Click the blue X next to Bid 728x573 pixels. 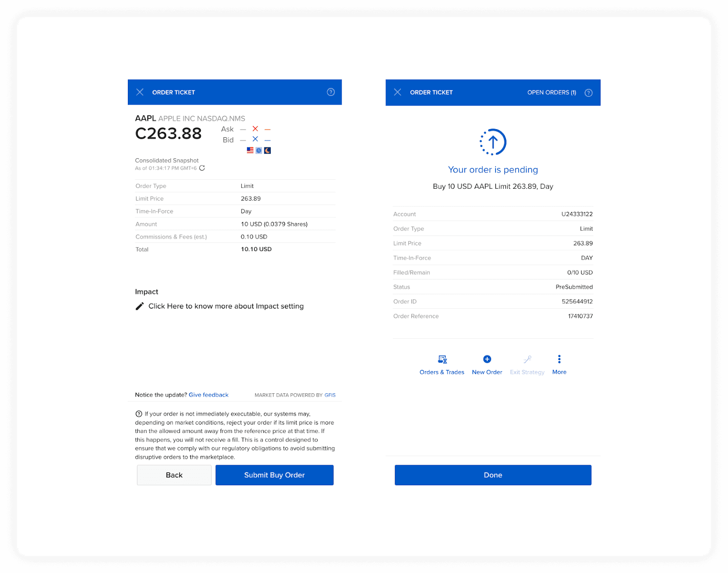coord(255,139)
